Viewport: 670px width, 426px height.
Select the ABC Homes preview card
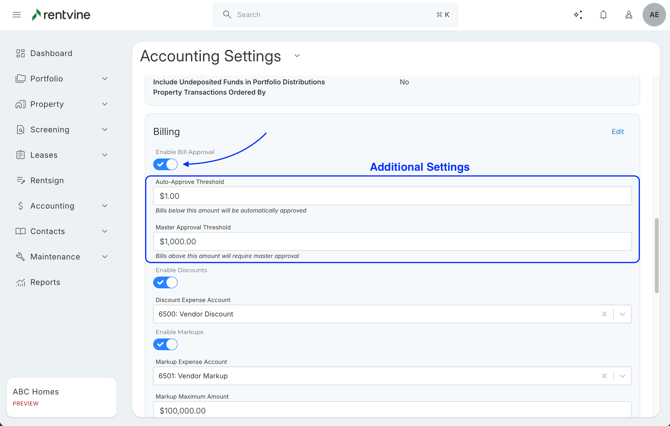[x=61, y=397]
